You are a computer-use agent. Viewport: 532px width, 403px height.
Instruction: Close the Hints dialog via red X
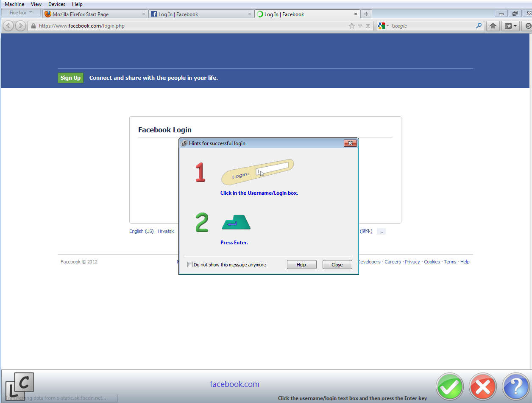click(350, 143)
